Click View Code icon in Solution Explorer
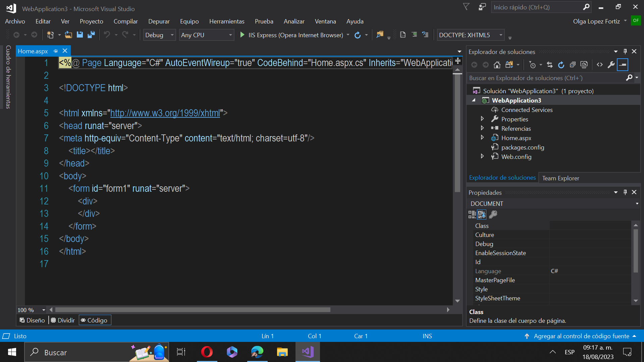This screenshot has width=644, height=362. click(600, 65)
